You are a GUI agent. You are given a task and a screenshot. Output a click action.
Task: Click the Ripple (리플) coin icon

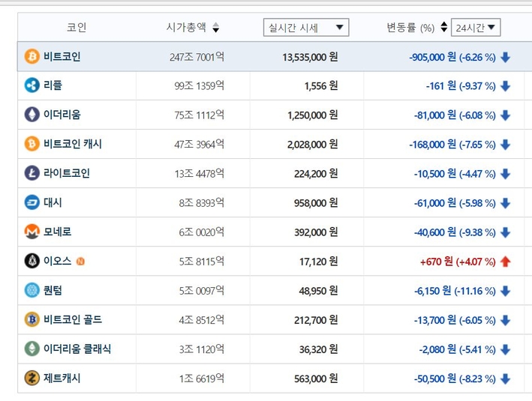(32, 85)
